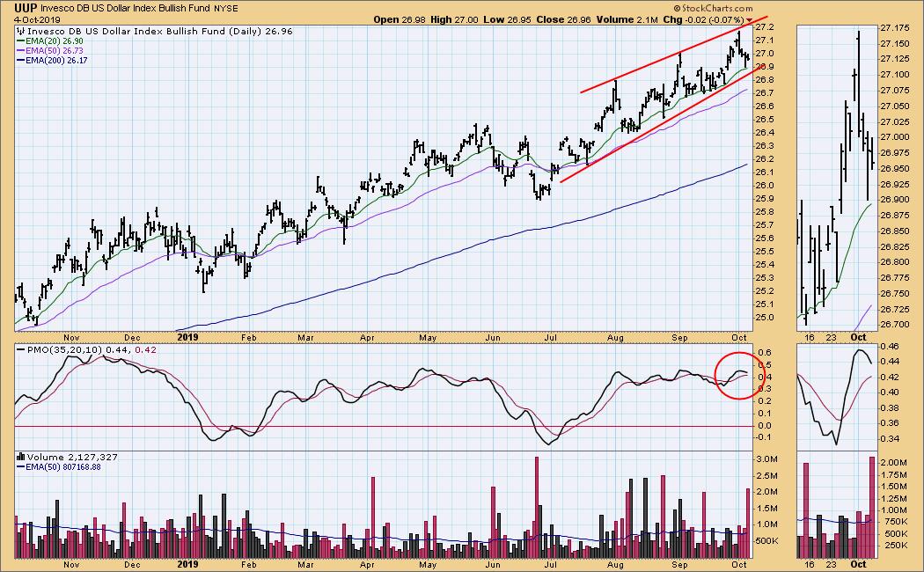Click the price-bar icon before the Invesco legend
This screenshot has width=924, height=572.
tap(21, 31)
